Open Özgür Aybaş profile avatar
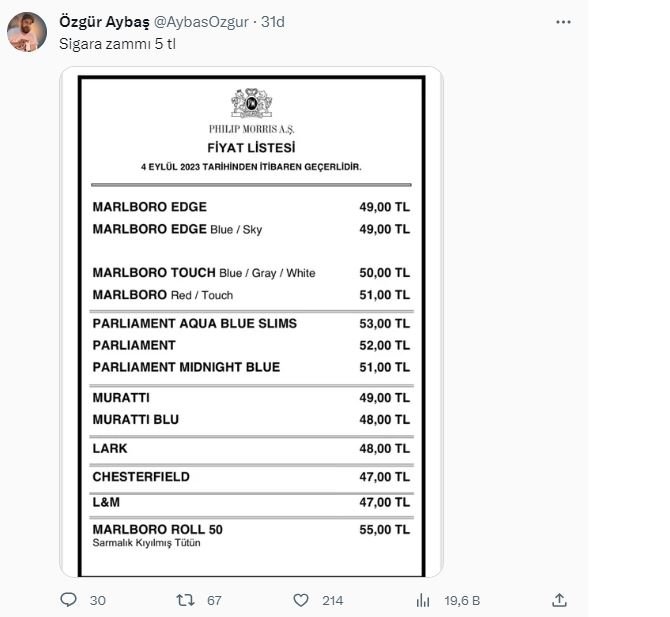670x617 pixels. point(28,33)
